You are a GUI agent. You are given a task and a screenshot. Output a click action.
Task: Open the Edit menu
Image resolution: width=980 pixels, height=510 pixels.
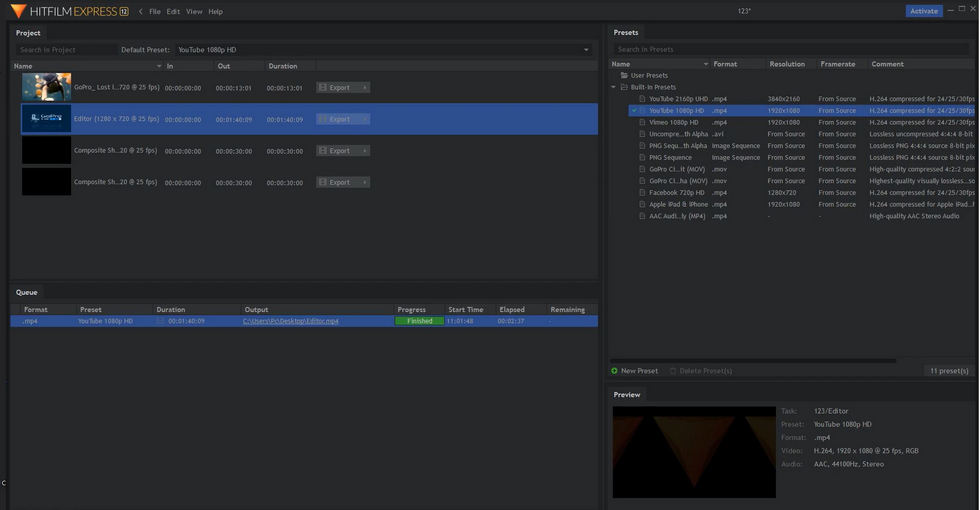point(173,11)
